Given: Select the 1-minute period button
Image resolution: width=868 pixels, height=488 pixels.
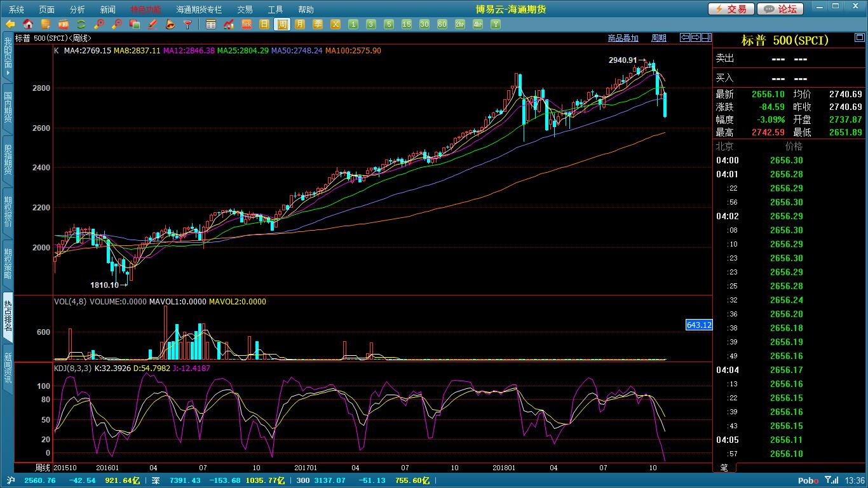Looking at the screenshot, I should pyautogui.click(x=353, y=24).
